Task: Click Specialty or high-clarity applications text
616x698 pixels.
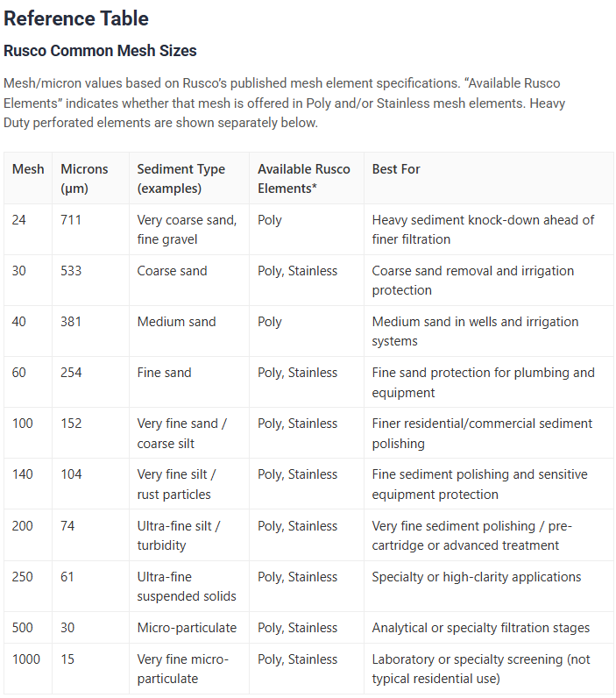Action: 477,577
